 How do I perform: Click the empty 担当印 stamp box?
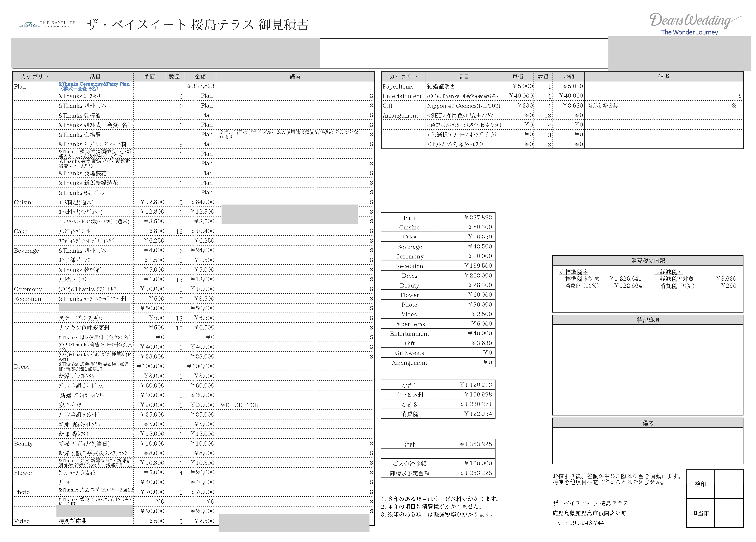[729, 513]
